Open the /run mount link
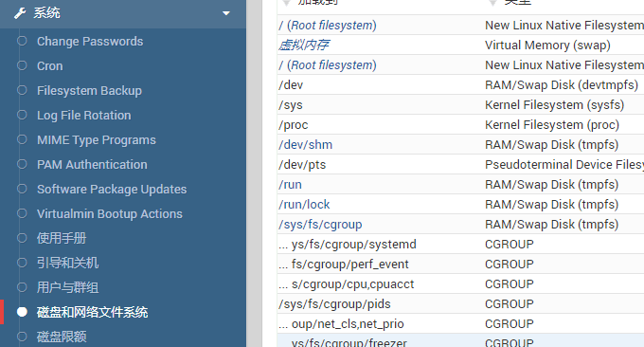This screenshot has width=644, height=347. [290, 185]
